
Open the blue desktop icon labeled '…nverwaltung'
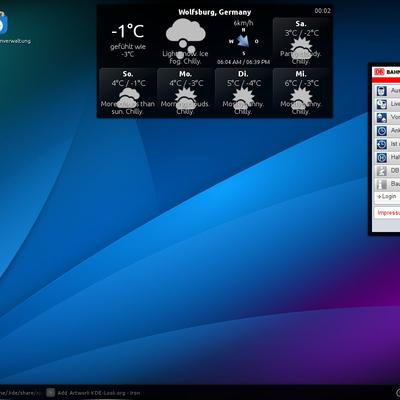click(3, 23)
